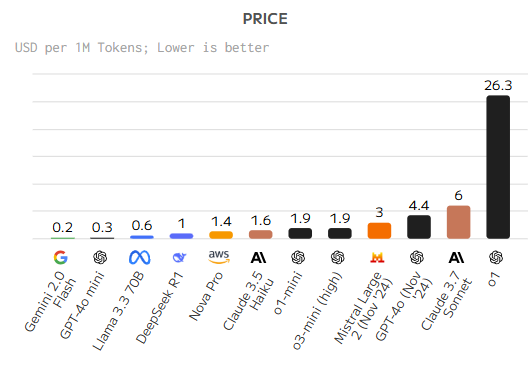Click the AWS logo for Nova Pro
The image size is (529, 371).
219,257
